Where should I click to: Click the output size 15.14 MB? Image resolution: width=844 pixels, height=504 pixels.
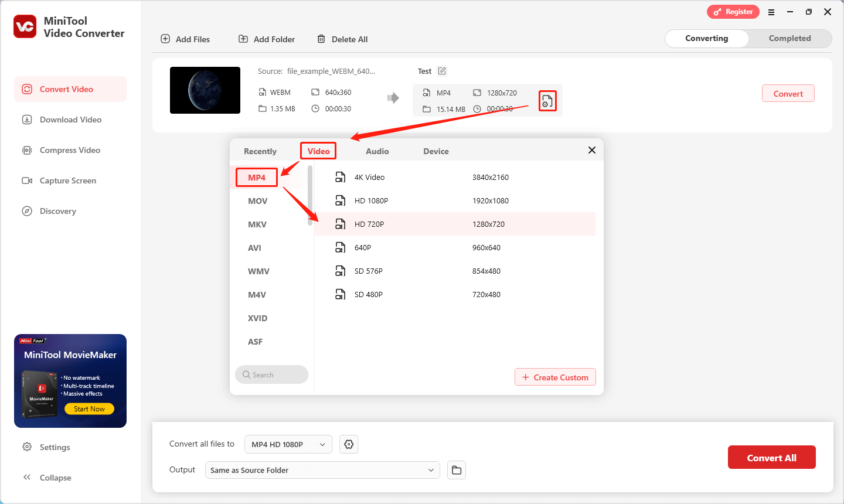click(x=451, y=110)
